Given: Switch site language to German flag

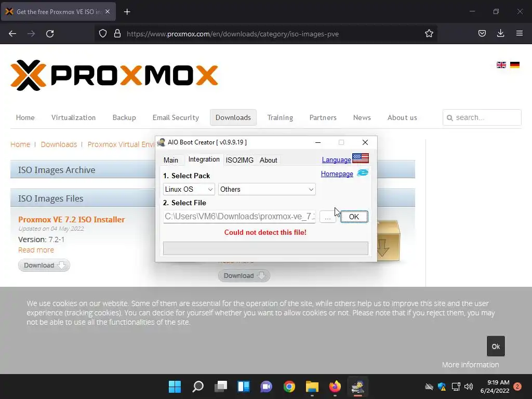Looking at the screenshot, I should [x=515, y=65].
